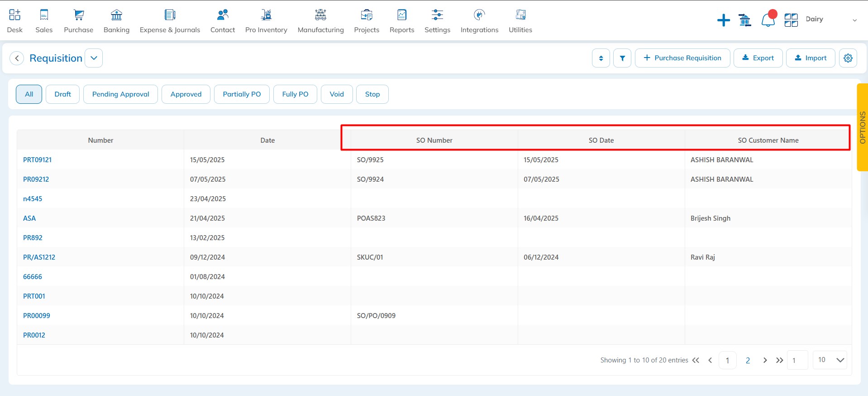Select the Draft filter tab
The width and height of the screenshot is (868, 396).
(x=62, y=94)
